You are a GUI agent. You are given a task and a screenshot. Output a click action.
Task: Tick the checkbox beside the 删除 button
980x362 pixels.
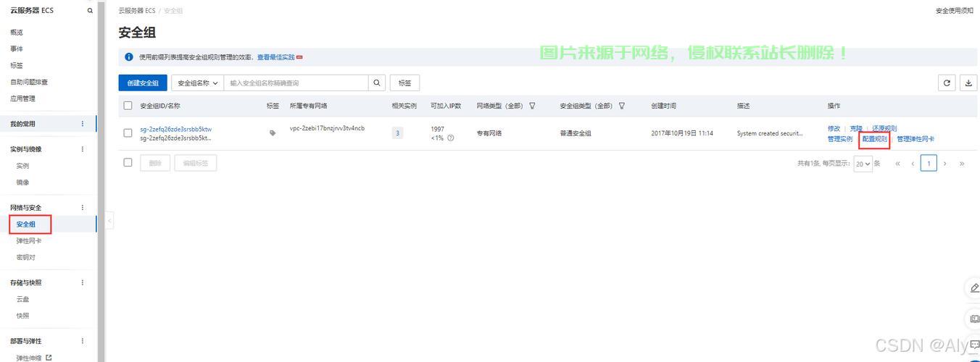(x=128, y=163)
